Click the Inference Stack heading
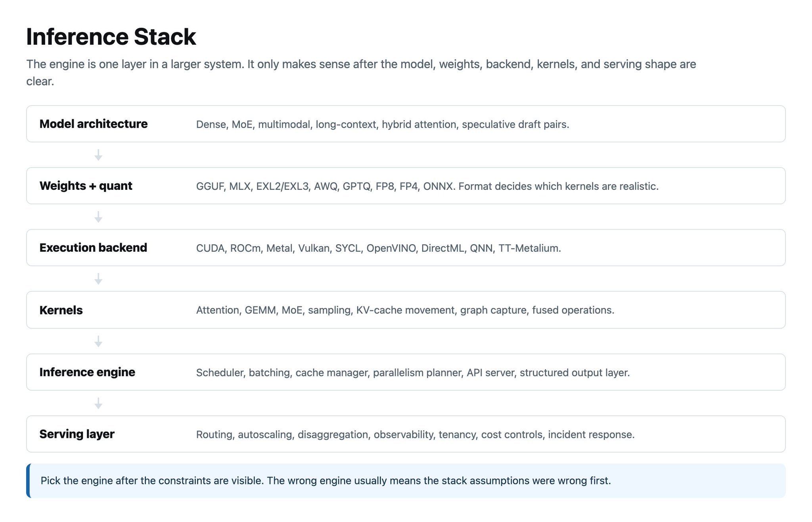Image resolution: width=812 pixels, height=522 pixels. tap(111, 36)
